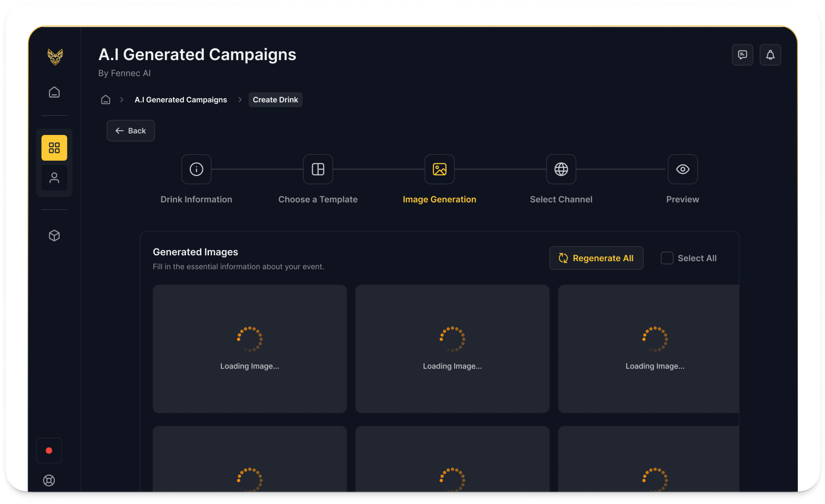Open the lifebuoy help icon
Screen dimensions: 825x504
49,480
